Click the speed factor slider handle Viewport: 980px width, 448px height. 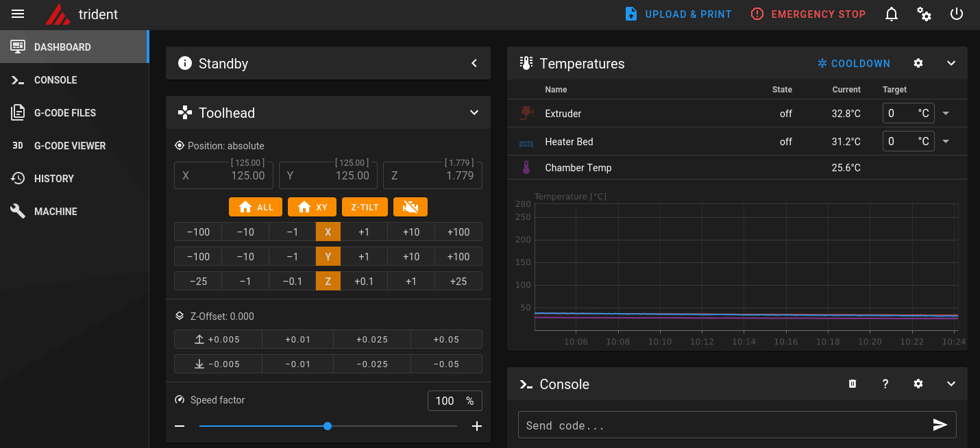tap(328, 426)
